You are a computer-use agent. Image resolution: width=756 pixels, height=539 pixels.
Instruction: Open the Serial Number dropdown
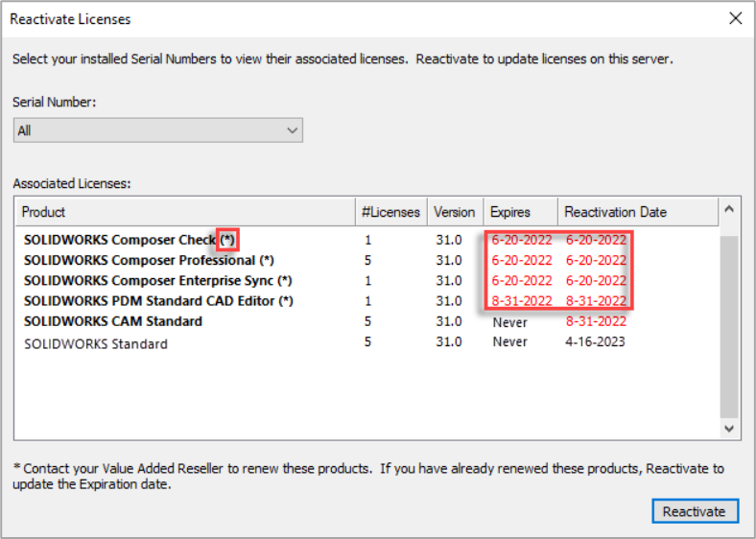(x=158, y=130)
